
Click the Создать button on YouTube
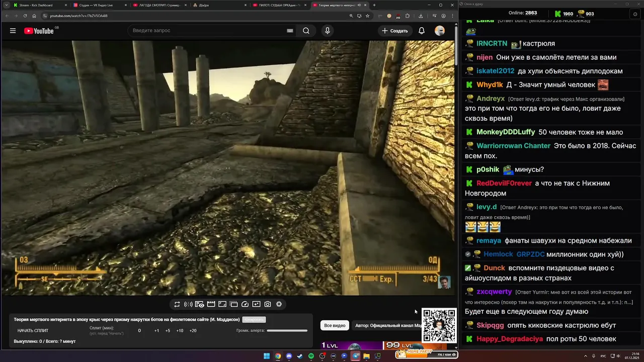(395, 31)
